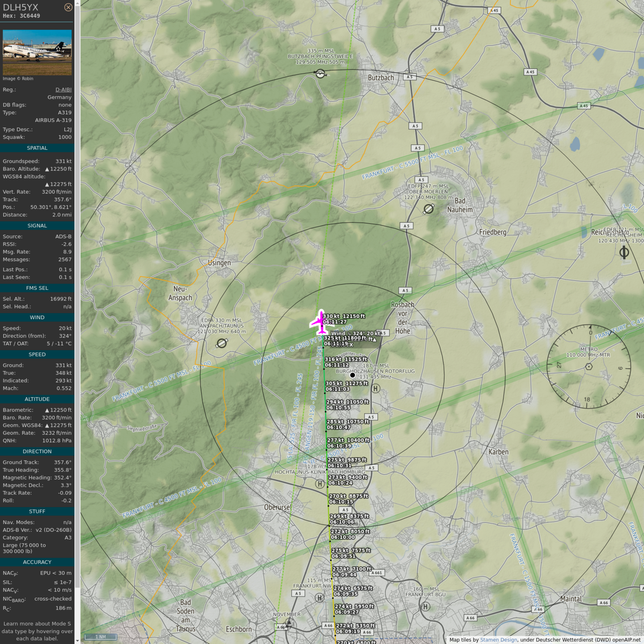
Task: Open the aircraft photo thumbnail
Action: [37, 52]
